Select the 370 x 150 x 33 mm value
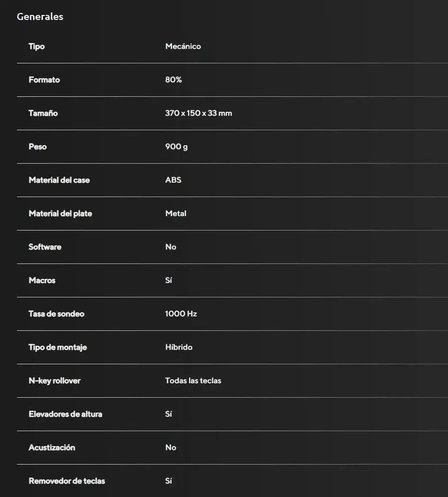The image size is (448, 497). pos(199,113)
